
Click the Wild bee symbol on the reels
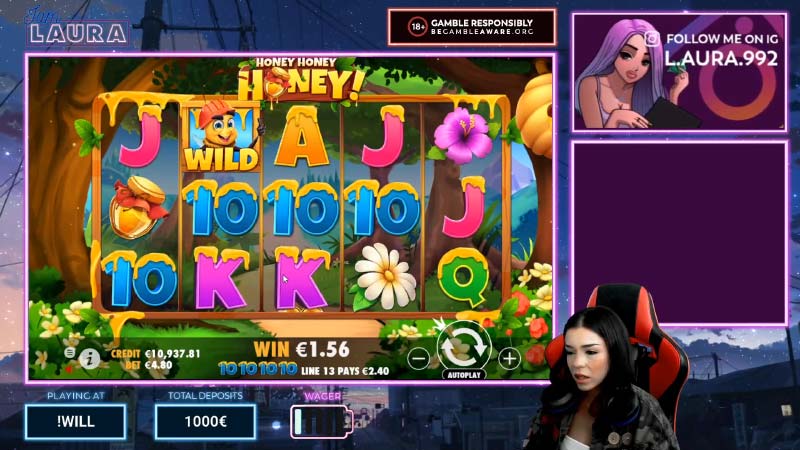pyautogui.click(x=221, y=137)
